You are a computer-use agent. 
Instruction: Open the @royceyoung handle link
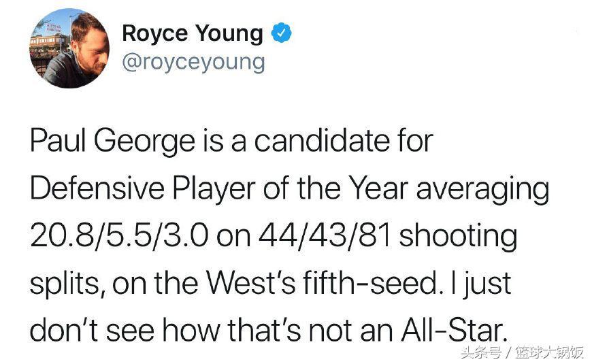(x=193, y=63)
